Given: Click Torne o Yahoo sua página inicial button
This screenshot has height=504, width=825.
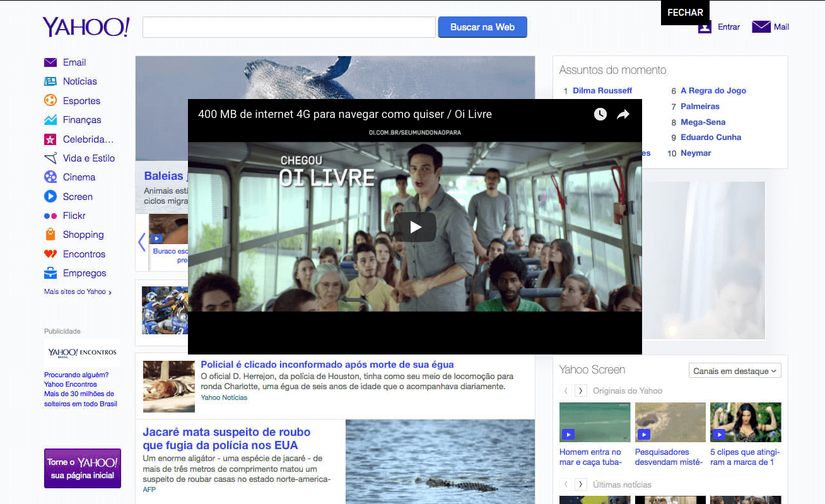Looking at the screenshot, I should 83,468.
